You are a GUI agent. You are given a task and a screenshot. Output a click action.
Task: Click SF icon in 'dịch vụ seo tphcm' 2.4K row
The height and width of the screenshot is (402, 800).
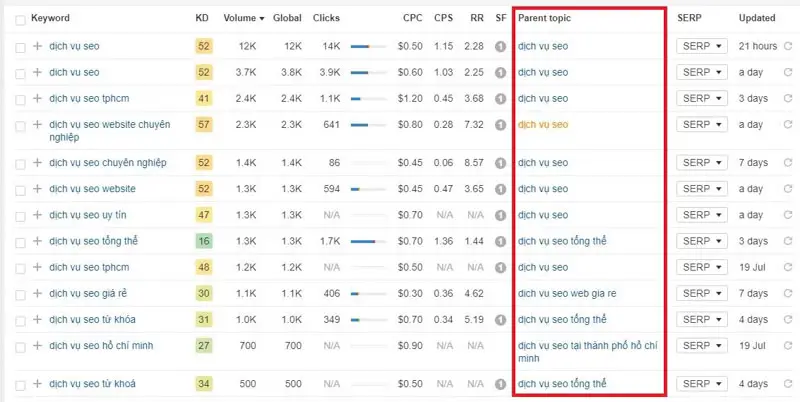point(501,98)
